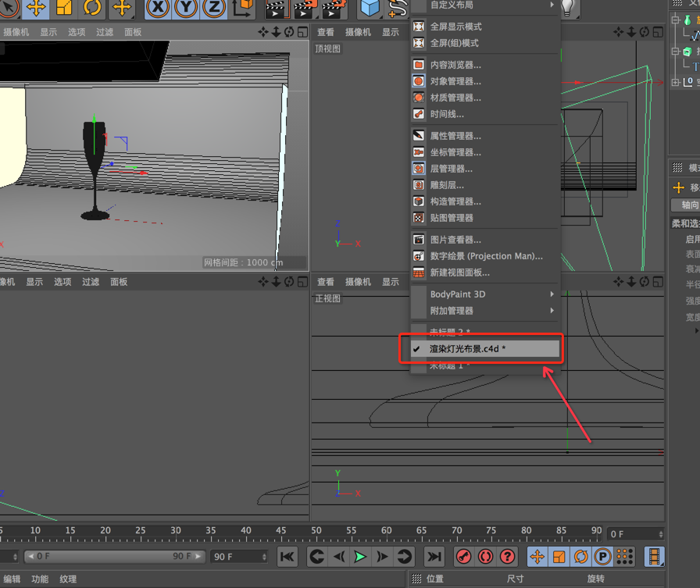The height and width of the screenshot is (588, 700).
Task: Open 新建视图面板 from menu
Action: [x=485, y=273]
